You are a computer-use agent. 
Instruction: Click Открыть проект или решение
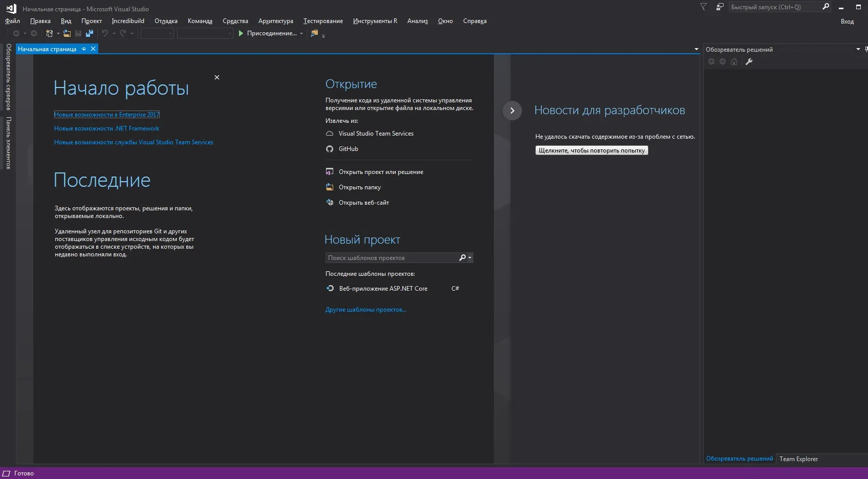pyautogui.click(x=381, y=172)
